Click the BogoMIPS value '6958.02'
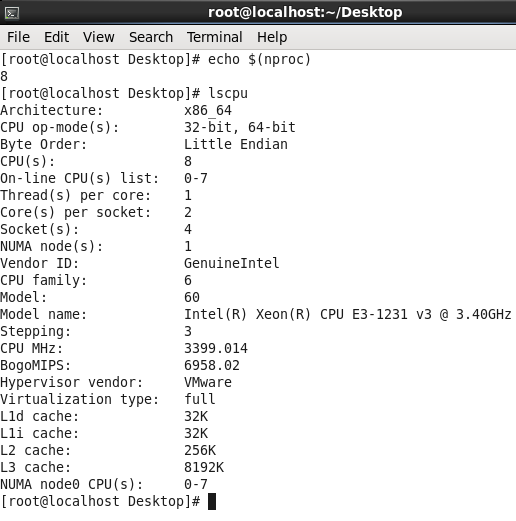This screenshot has height=521, width=516. pos(212,365)
